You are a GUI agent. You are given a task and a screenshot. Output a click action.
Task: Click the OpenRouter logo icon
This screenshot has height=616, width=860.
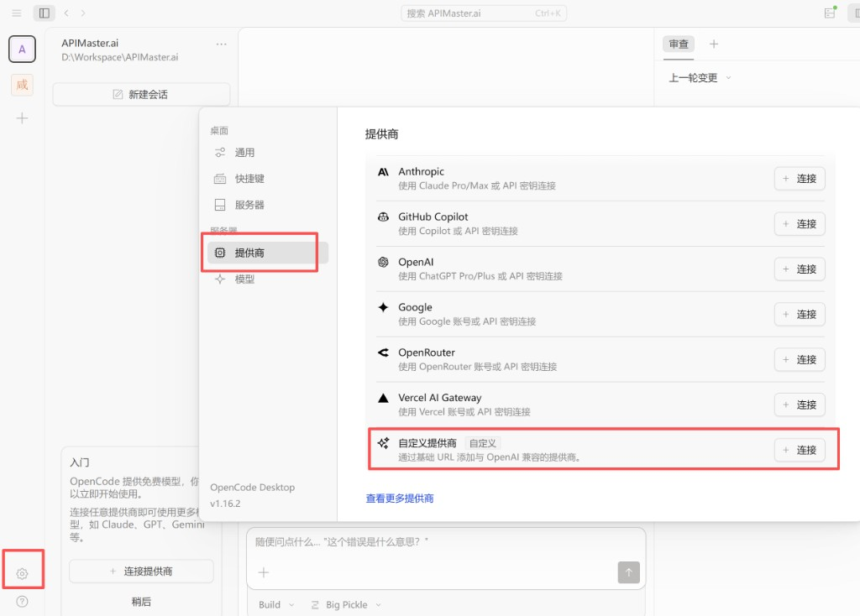[x=383, y=352]
